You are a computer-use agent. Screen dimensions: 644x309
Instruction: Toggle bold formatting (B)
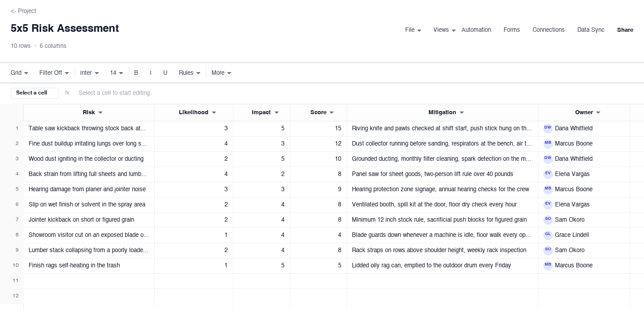click(136, 73)
